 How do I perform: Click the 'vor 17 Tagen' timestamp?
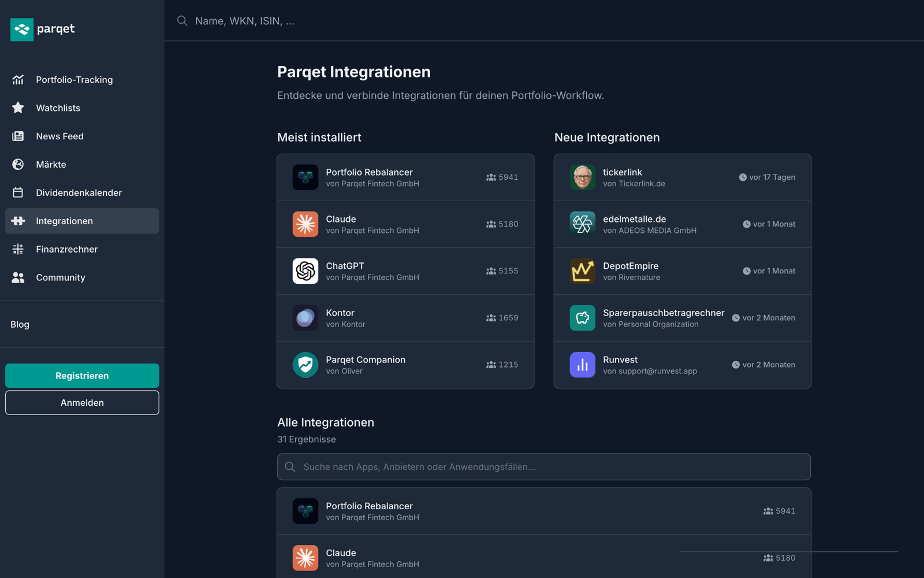point(772,177)
